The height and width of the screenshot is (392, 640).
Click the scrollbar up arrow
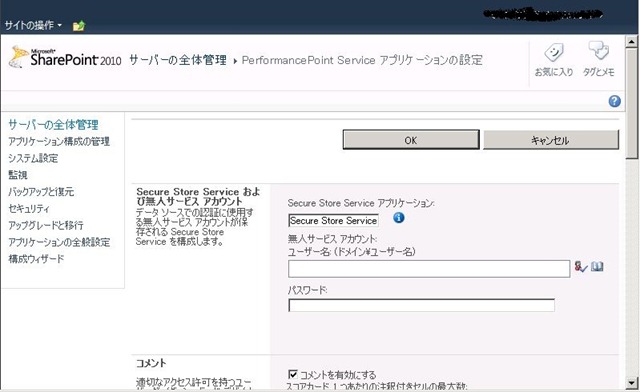[x=631, y=41]
